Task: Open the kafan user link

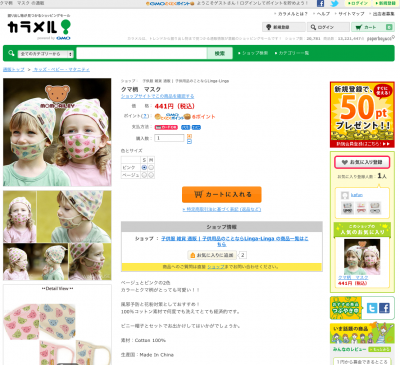Action: pyautogui.click(x=357, y=195)
